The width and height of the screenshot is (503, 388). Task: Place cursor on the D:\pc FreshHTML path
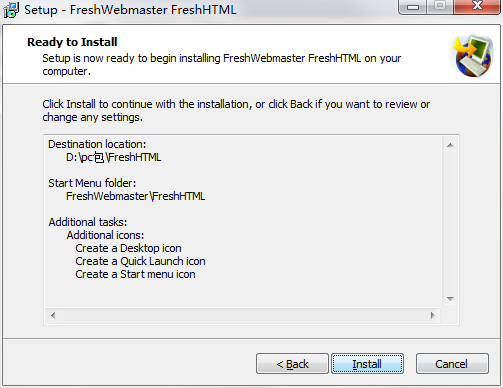(113, 157)
